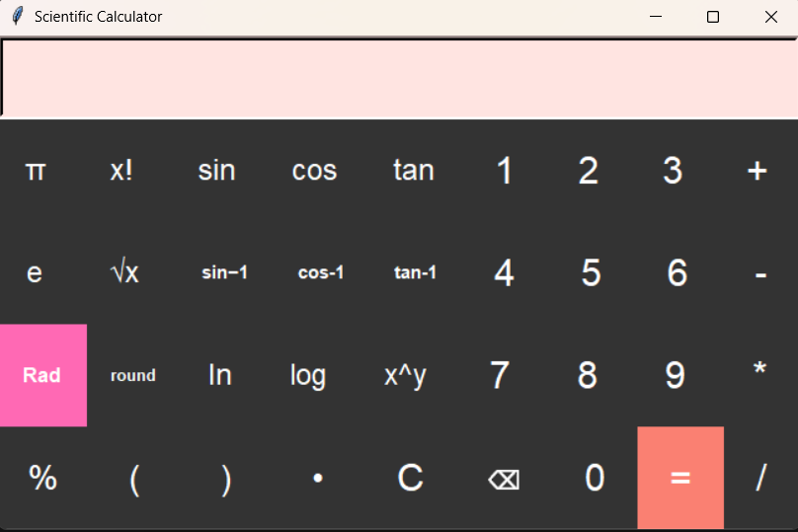
Task: Click digit 4
Action: tap(504, 273)
